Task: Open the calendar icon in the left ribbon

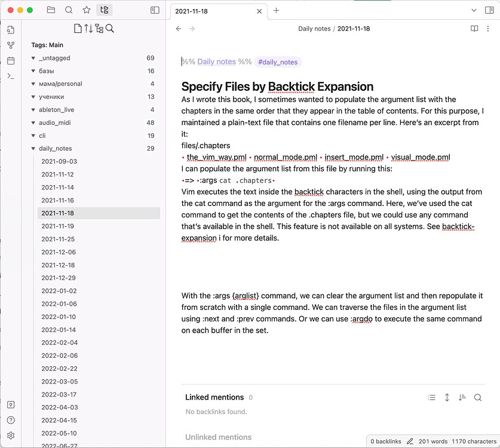Action: point(10,59)
